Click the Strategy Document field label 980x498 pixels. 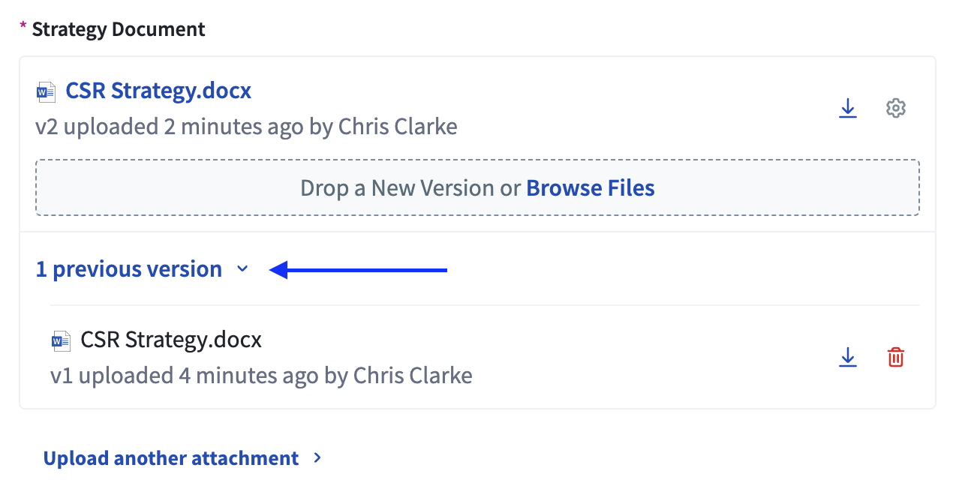pos(119,29)
